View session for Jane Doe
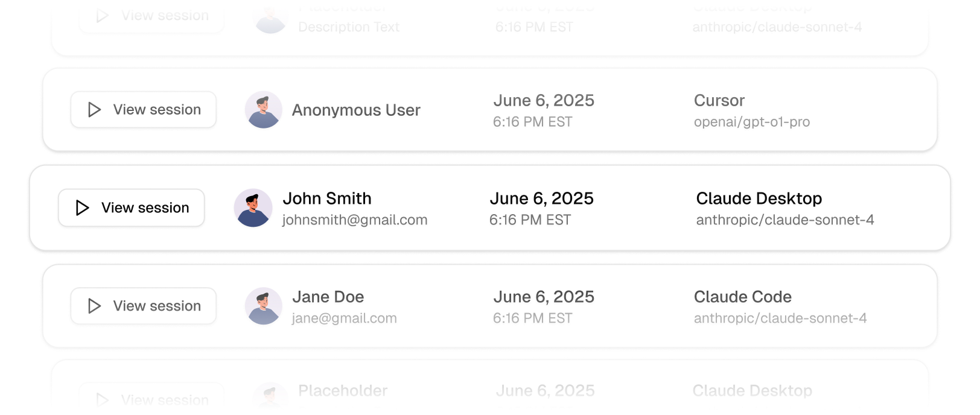This screenshot has width=980, height=415. coord(144,306)
